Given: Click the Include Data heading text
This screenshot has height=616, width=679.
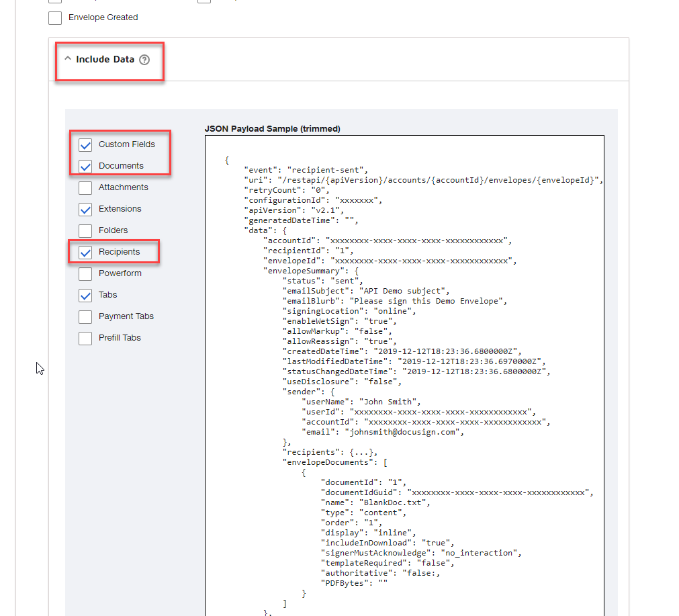Looking at the screenshot, I should [105, 59].
